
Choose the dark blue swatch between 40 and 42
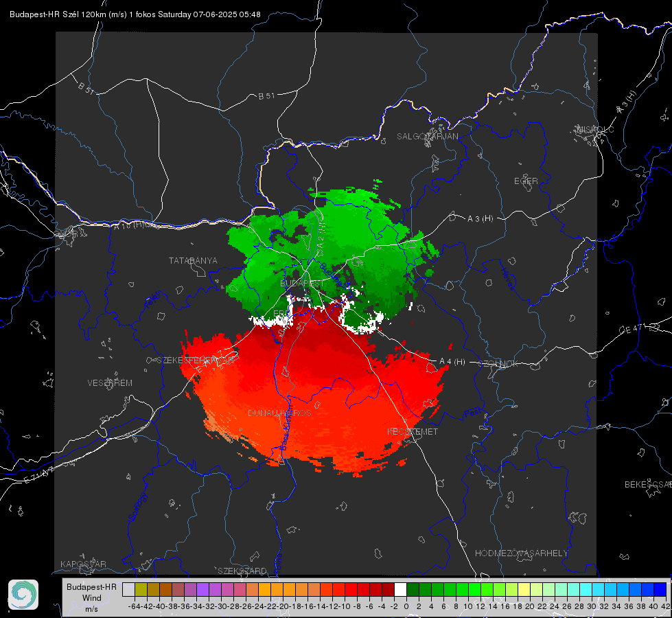660,590
